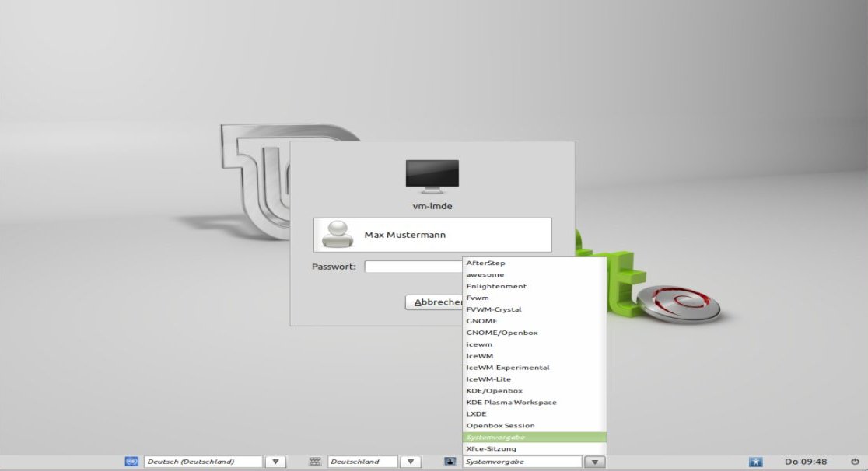Screen dimensions: 868x471
Task: Click the computer monitor icon above vm-lmde
Action: tap(432, 176)
